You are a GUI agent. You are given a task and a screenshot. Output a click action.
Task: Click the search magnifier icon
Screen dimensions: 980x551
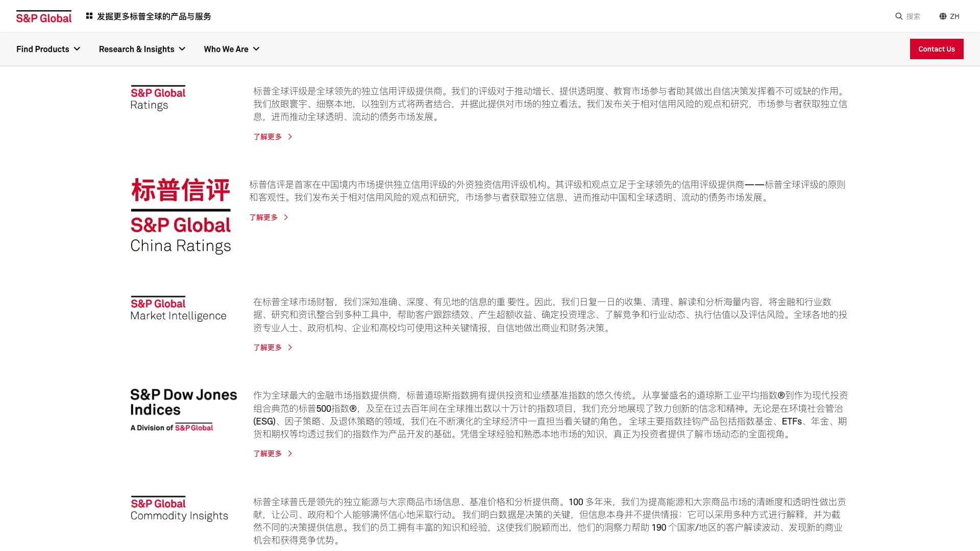click(x=899, y=16)
